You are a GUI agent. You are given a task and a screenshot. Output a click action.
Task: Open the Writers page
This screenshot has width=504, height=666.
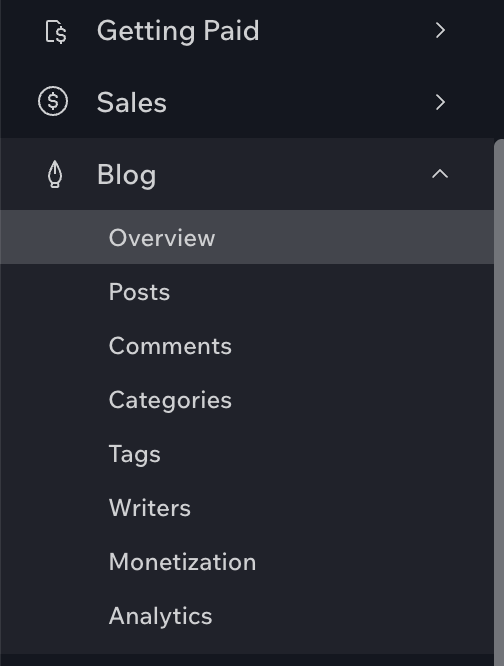click(149, 508)
